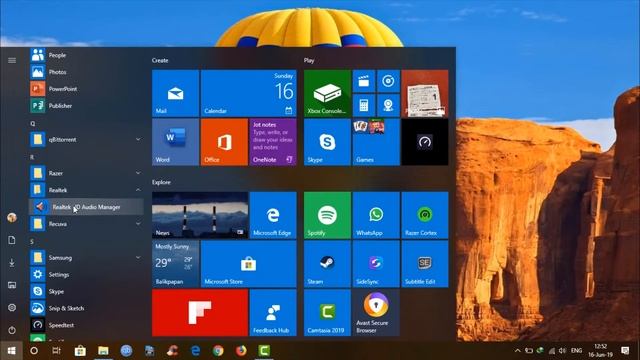Screen dimensions: 640x360
Task: Launch Firefox from the taskbar
Action: tap(241, 351)
